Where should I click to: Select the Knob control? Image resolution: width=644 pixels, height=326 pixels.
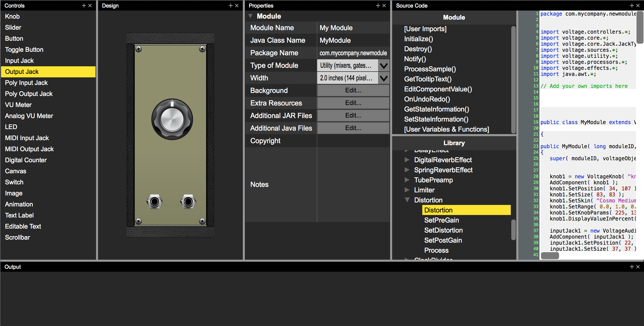click(12, 16)
